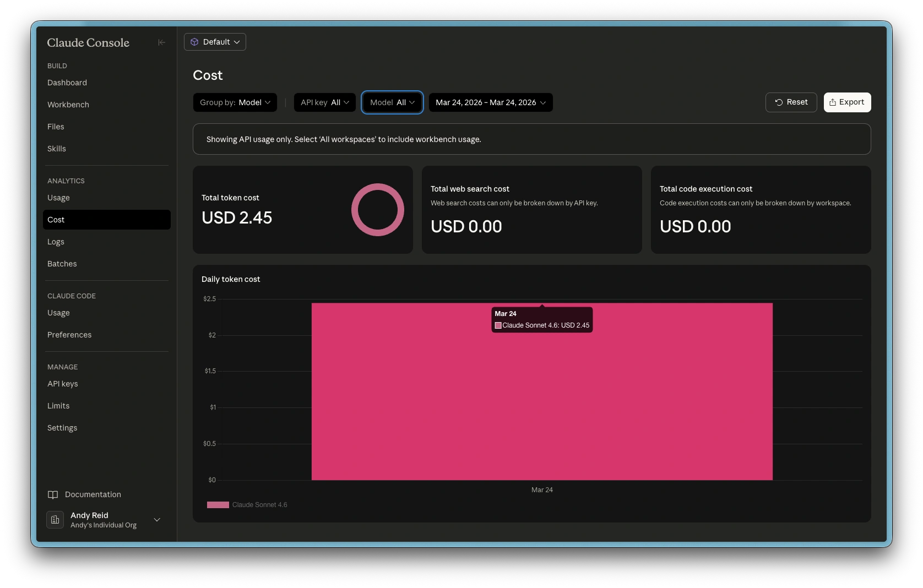Open the Group by Model dropdown
Viewport: 923px width, 588px height.
pos(235,102)
